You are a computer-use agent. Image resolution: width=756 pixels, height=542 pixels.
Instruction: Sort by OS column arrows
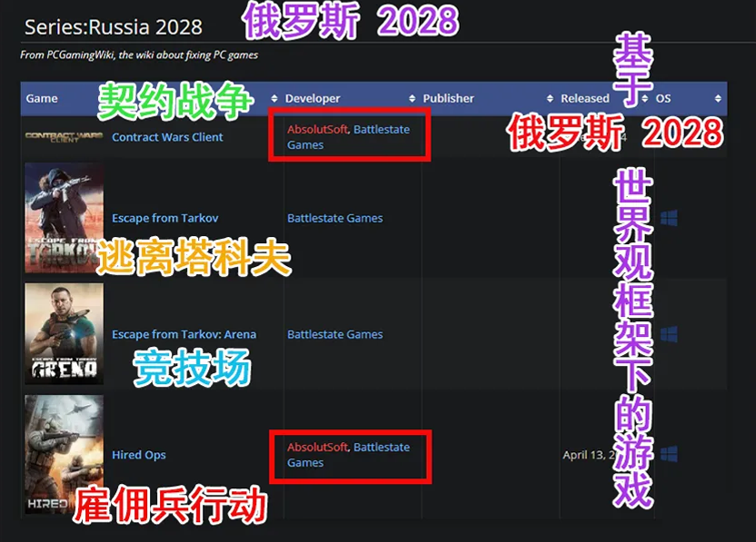(x=718, y=98)
